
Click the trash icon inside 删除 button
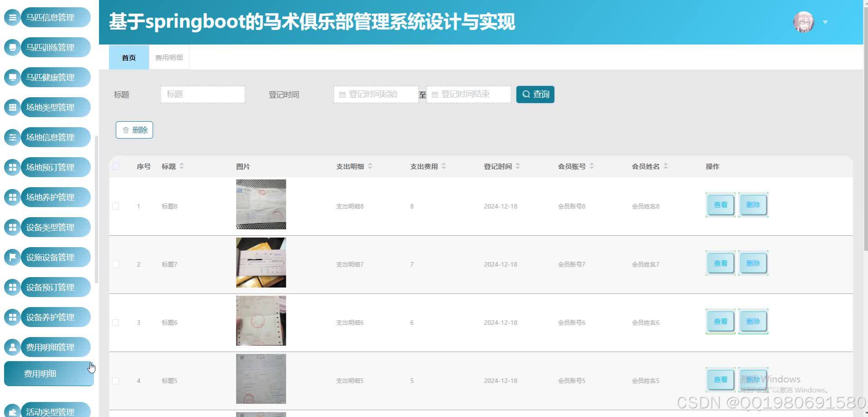tap(126, 130)
